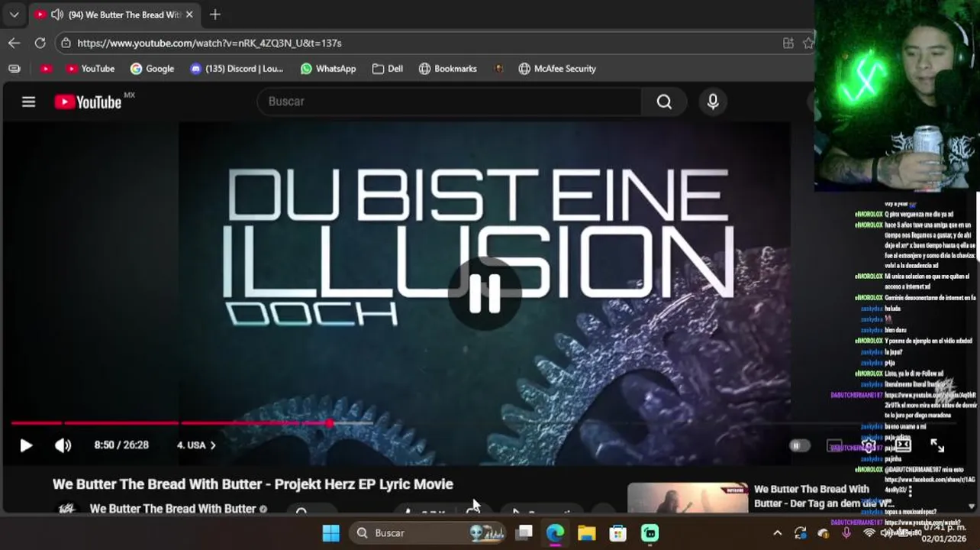The image size is (980, 550).
Task: Open the browser tab list dropdown
Action: click(x=14, y=15)
